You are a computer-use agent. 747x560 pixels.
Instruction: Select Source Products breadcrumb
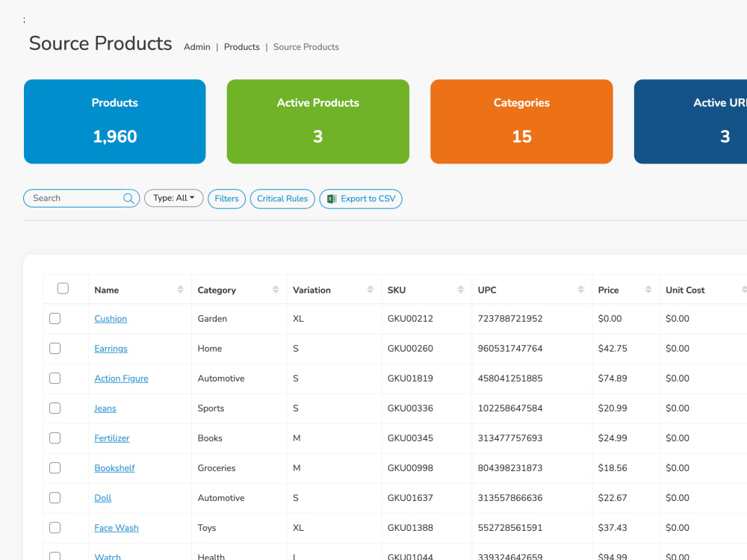click(x=306, y=46)
